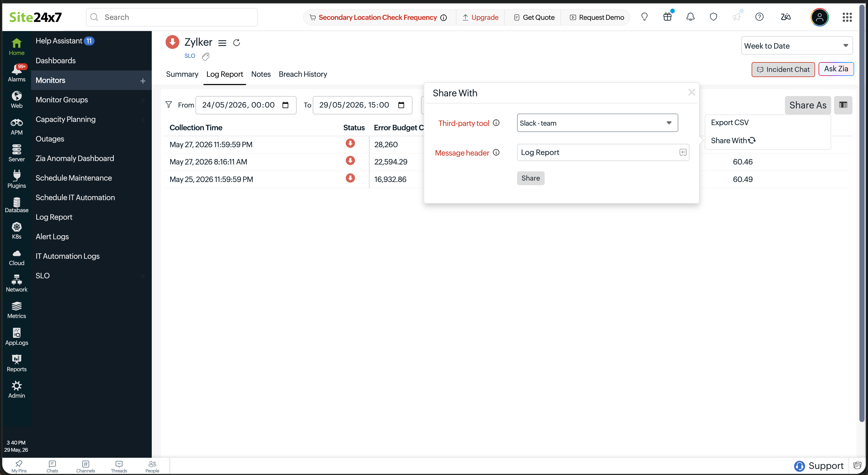Switch to the Summary tab
This screenshot has height=475, width=868.
click(182, 74)
